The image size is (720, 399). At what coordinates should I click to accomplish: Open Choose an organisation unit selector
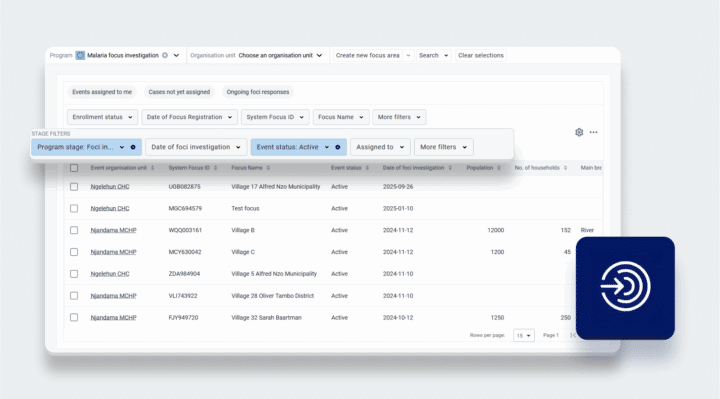(280, 55)
